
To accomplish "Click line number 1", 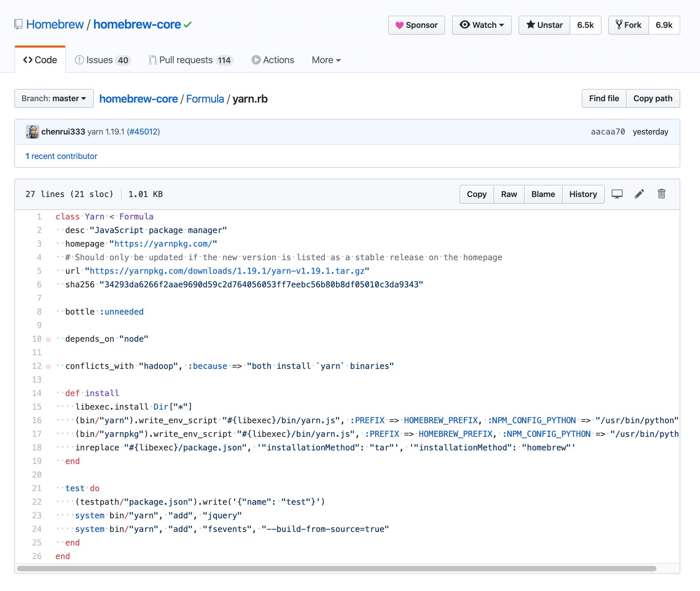I will [x=39, y=217].
